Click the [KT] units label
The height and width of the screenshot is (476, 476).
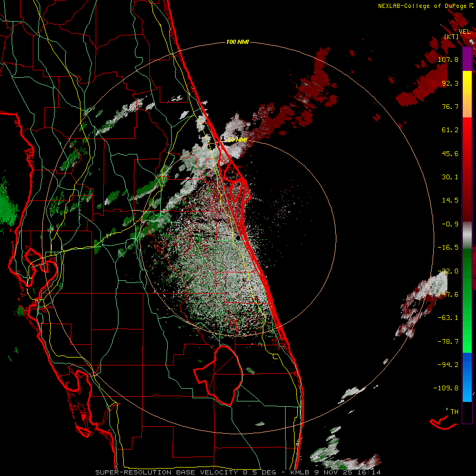(451, 36)
